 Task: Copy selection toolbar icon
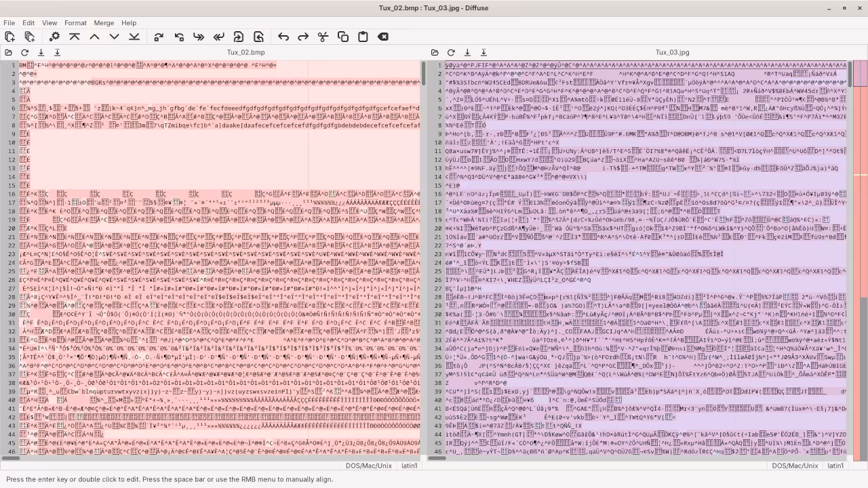[343, 37]
